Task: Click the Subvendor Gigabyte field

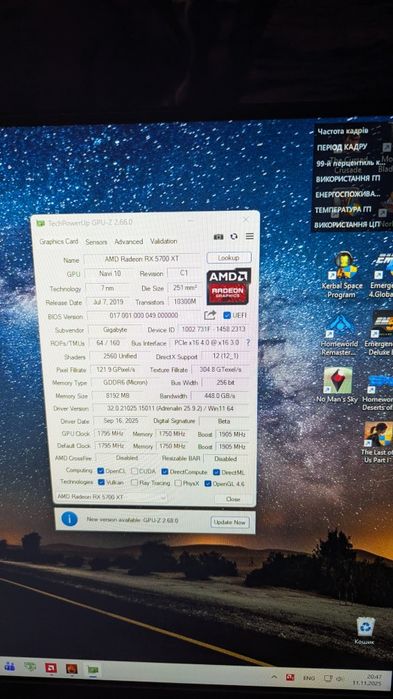Action: 116,330
